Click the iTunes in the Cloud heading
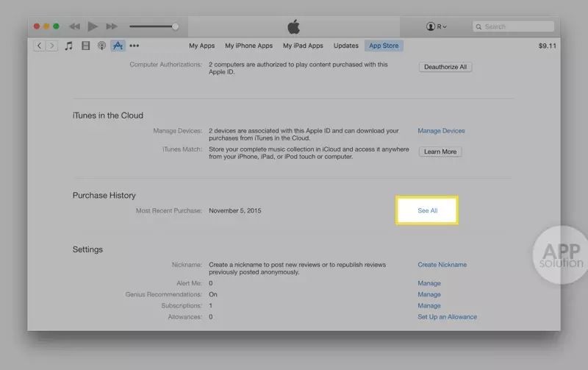The width and height of the screenshot is (588, 370). 107,115
